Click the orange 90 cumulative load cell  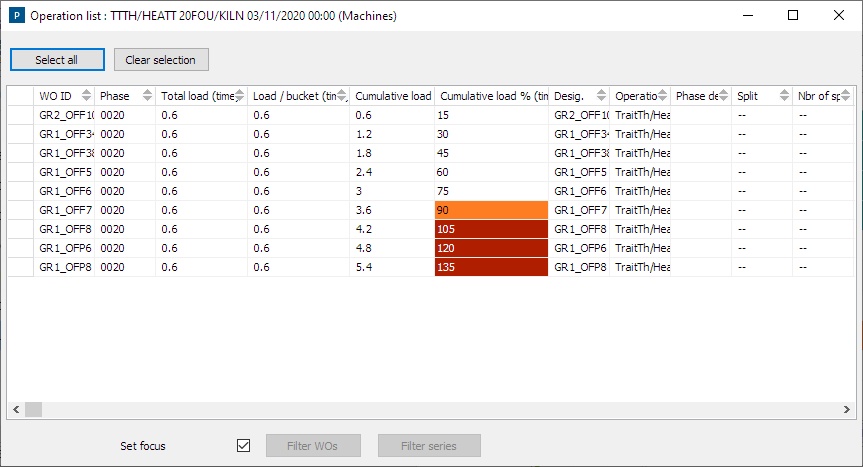click(x=491, y=210)
